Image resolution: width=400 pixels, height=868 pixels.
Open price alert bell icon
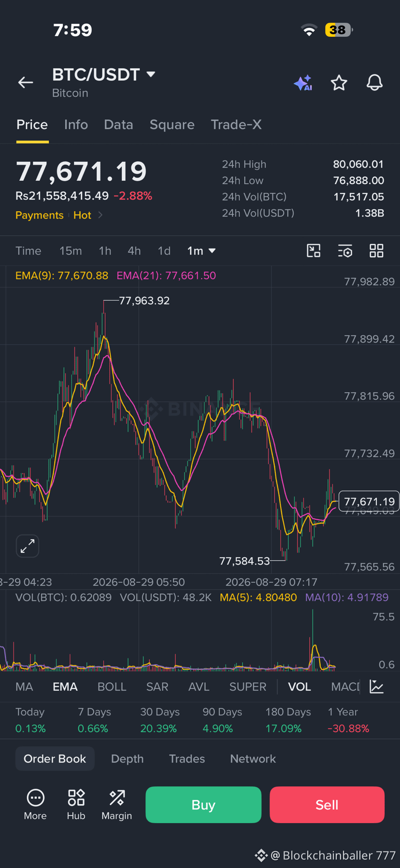pyautogui.click(x=374, y=83)
